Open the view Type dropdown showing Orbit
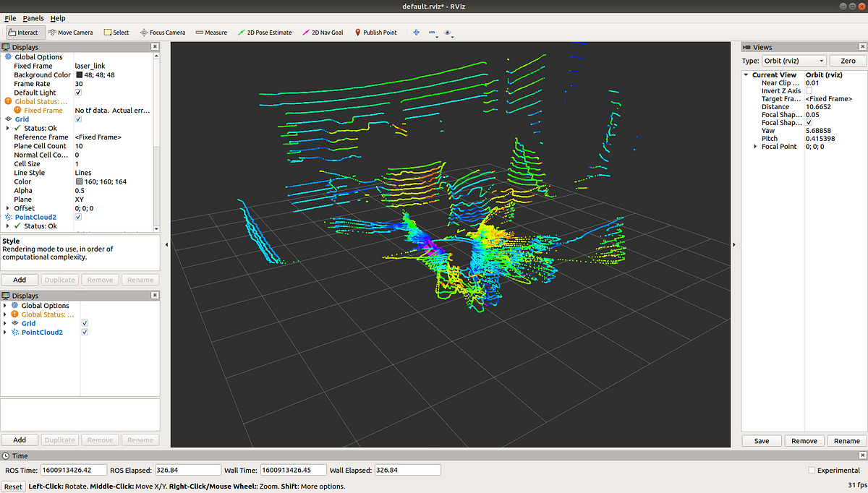 [x=793, y=61]
